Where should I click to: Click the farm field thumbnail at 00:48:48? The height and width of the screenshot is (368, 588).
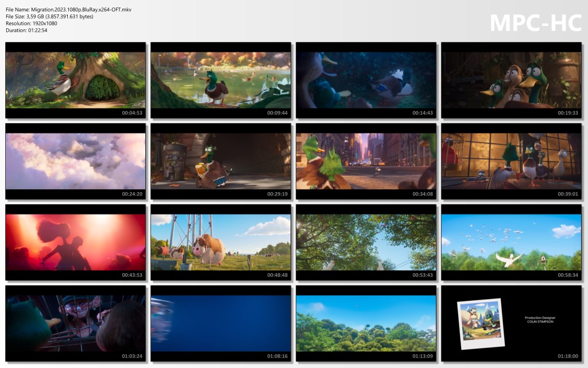coord(221,242)
